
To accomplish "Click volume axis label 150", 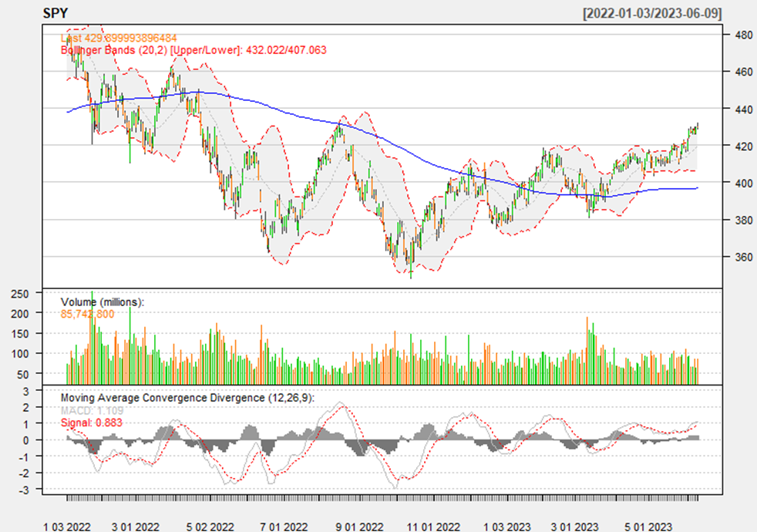I will (20, 334).
